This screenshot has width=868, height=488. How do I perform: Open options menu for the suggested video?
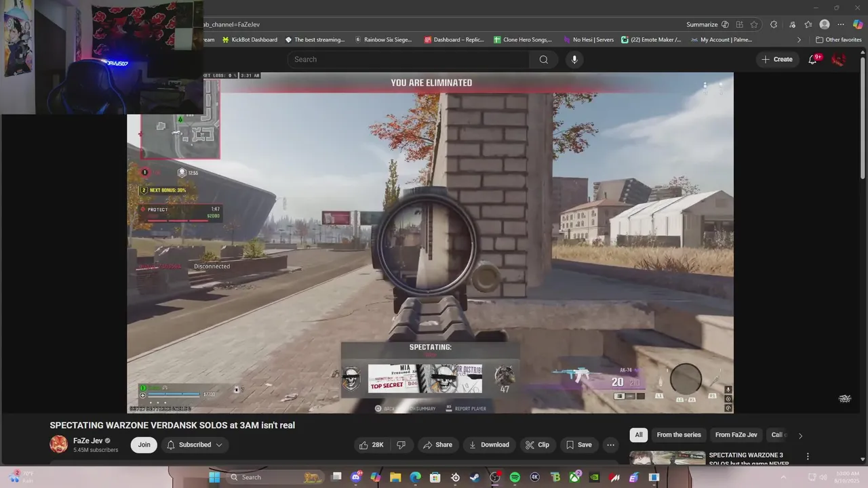coord(808,456)
